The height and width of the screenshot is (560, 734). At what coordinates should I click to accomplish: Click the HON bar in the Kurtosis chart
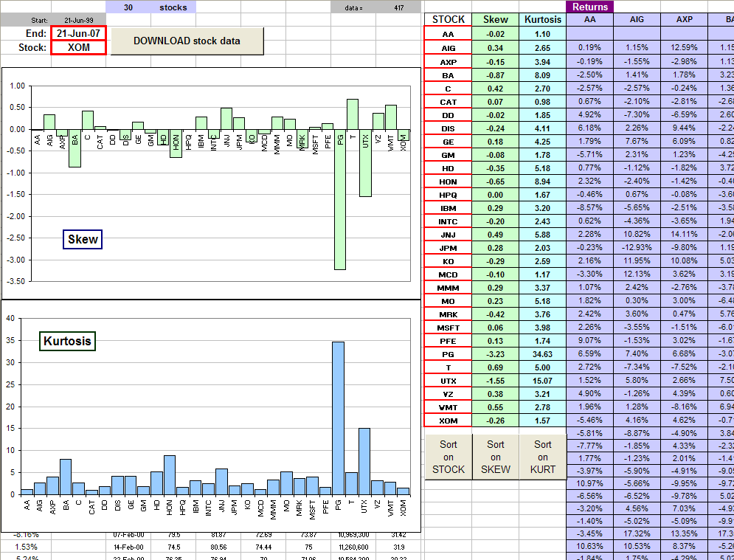[170, 475]
